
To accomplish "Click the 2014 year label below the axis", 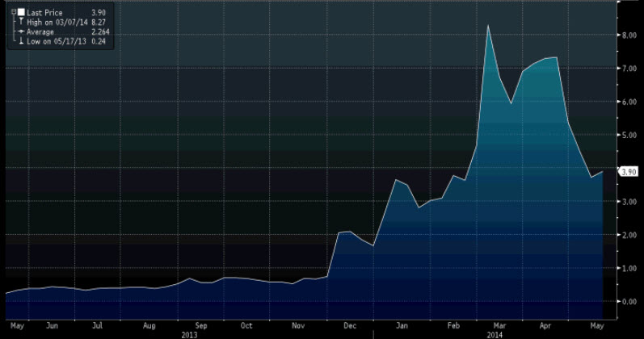I will (x=495, y=335).
